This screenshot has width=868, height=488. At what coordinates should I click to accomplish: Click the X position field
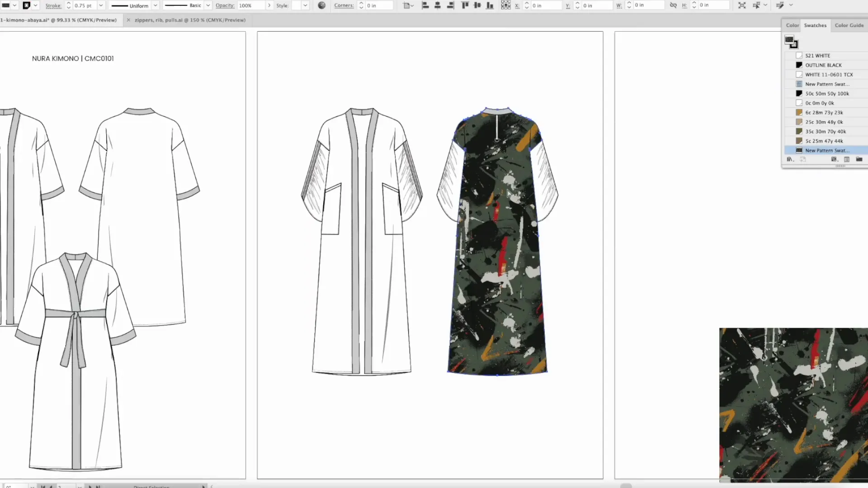click(546, 5)
